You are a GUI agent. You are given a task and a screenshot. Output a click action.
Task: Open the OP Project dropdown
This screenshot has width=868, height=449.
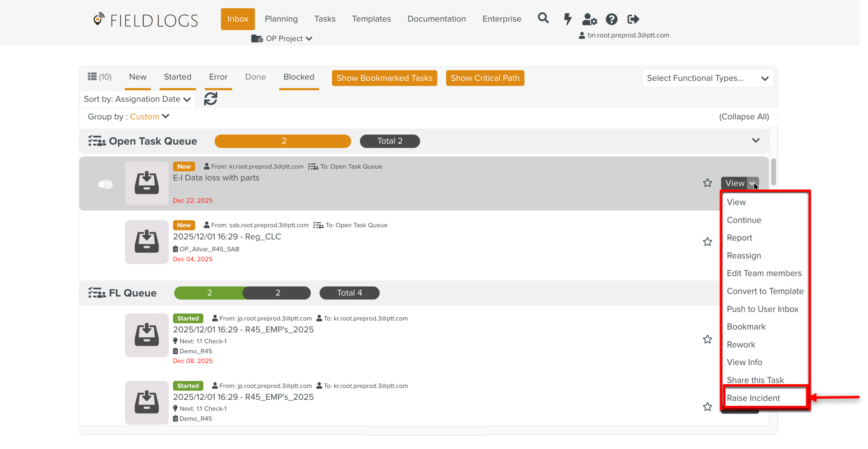tap(282, 39)
